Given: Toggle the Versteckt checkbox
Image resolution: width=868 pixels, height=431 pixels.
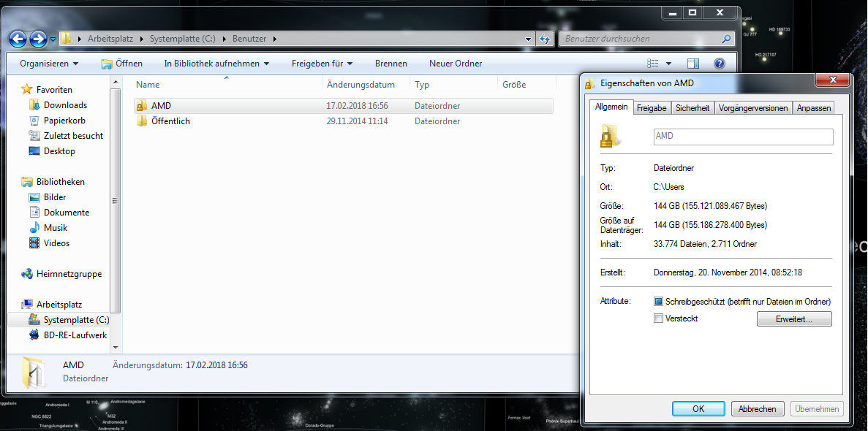Looking at the screenshot, I should (658, 319).
